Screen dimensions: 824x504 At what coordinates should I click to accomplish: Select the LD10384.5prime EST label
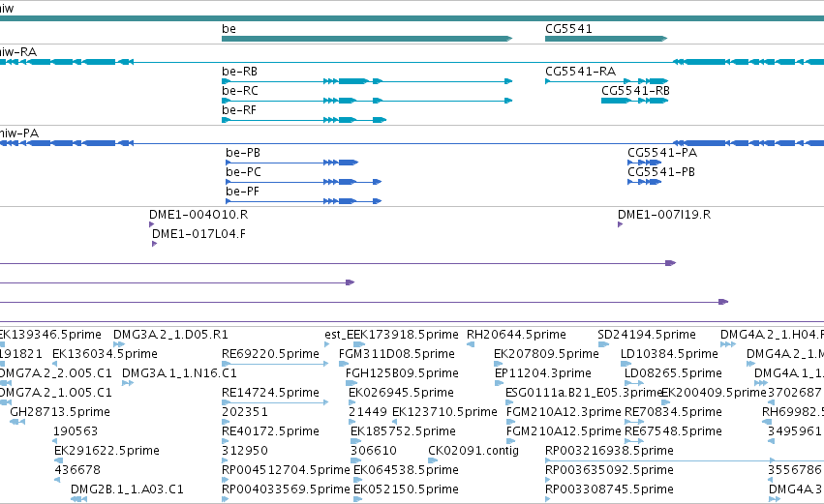pyautogui.click(x=669, y=354)
